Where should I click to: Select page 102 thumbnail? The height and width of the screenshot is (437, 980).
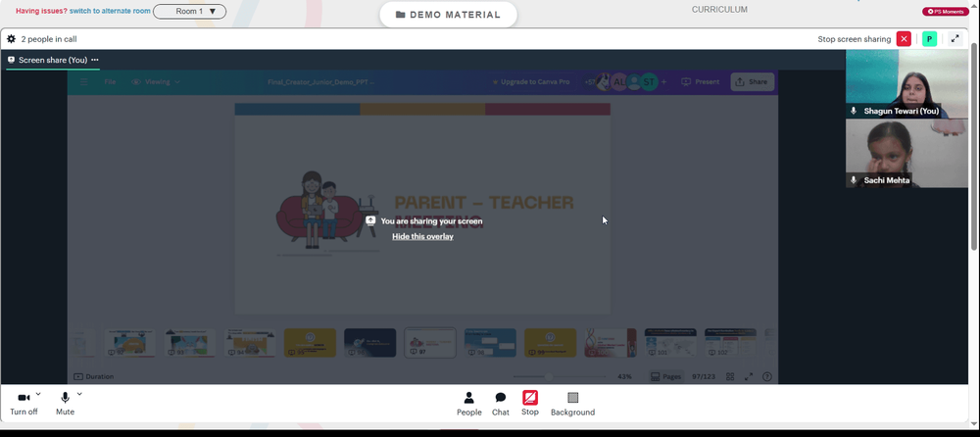point(730,343)
